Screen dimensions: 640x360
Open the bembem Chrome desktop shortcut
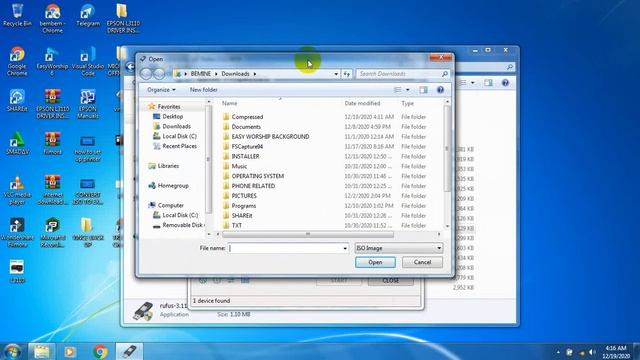[x=52, y=18]
